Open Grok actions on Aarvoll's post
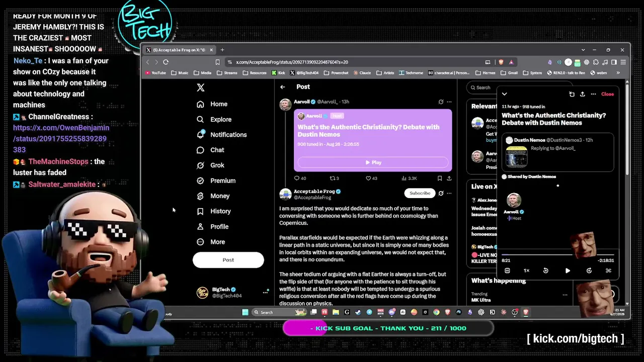The image size is (644, 362). click(441, 102)
